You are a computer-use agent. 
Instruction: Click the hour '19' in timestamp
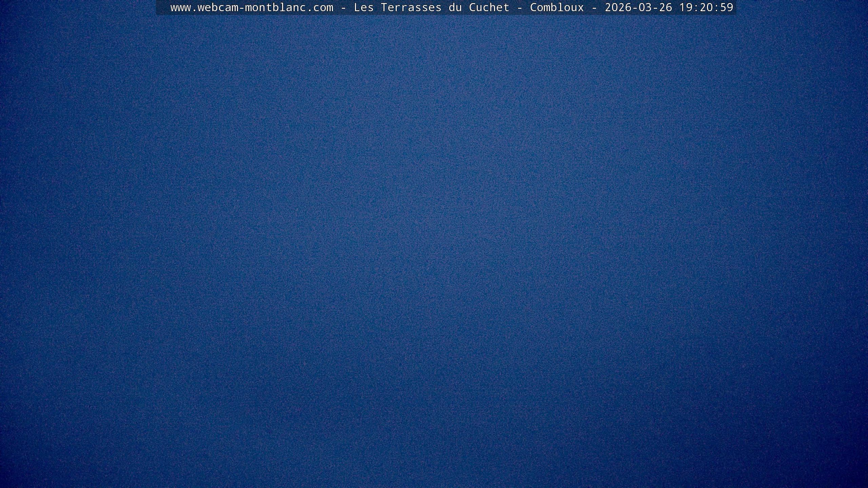686,7
